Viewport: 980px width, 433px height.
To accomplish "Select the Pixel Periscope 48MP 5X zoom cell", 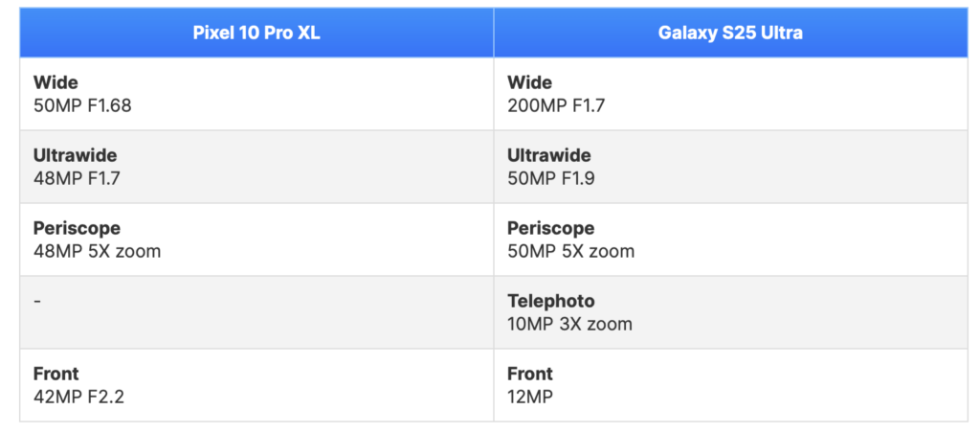I will (256, 239).
